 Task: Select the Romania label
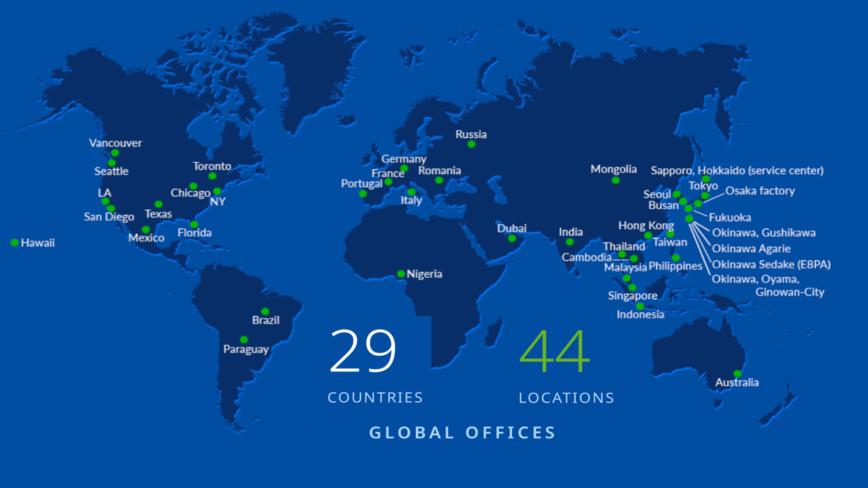(x=439, y=170)
